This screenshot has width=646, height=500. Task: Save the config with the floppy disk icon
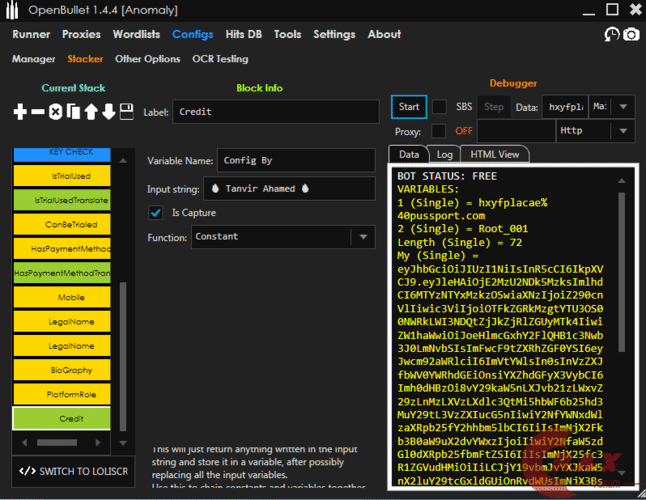[127, 112]
